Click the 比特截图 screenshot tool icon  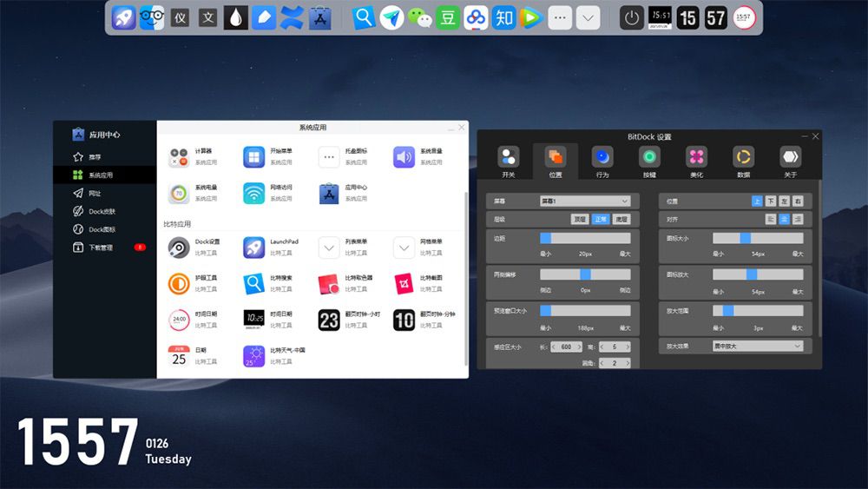tap(404, 283)
